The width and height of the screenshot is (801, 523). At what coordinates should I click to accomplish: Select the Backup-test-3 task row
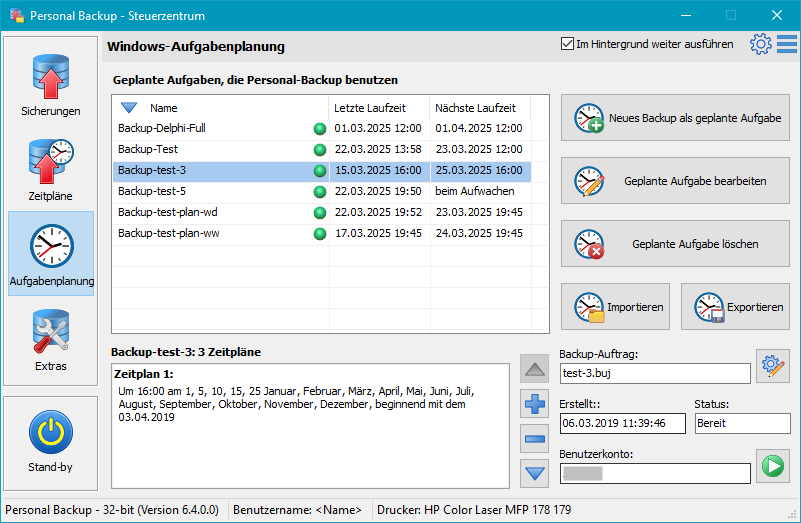(x=322, y=170)
